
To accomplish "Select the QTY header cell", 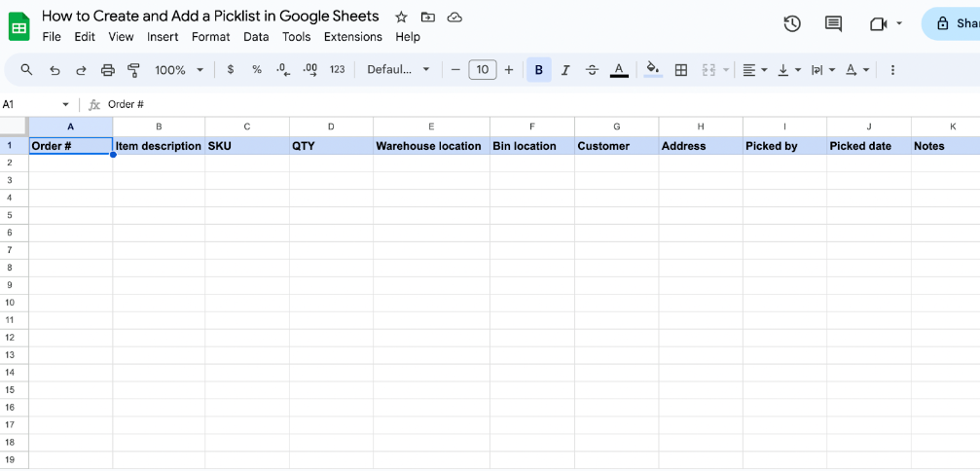I will (331, 146).
